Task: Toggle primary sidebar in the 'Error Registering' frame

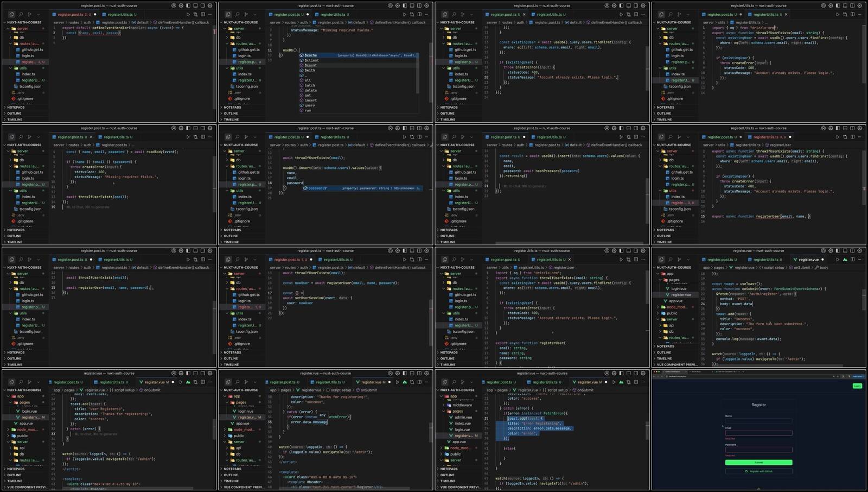Action: [x=621, y=374]
